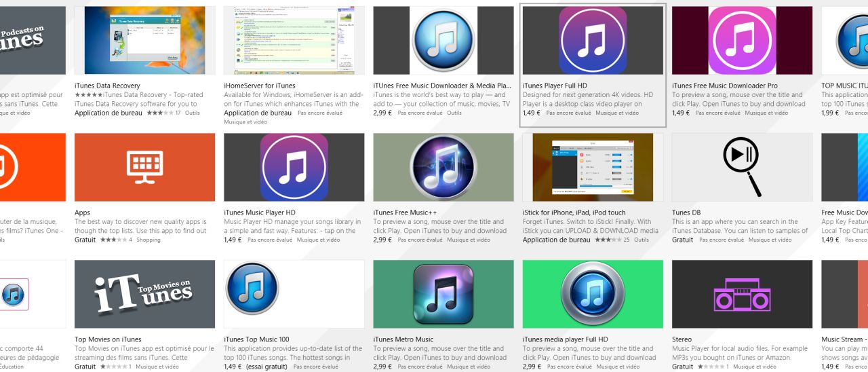Open the iTunes Free Music++ icon
This screenshot has width=868, height=372.
pos(443,167)
